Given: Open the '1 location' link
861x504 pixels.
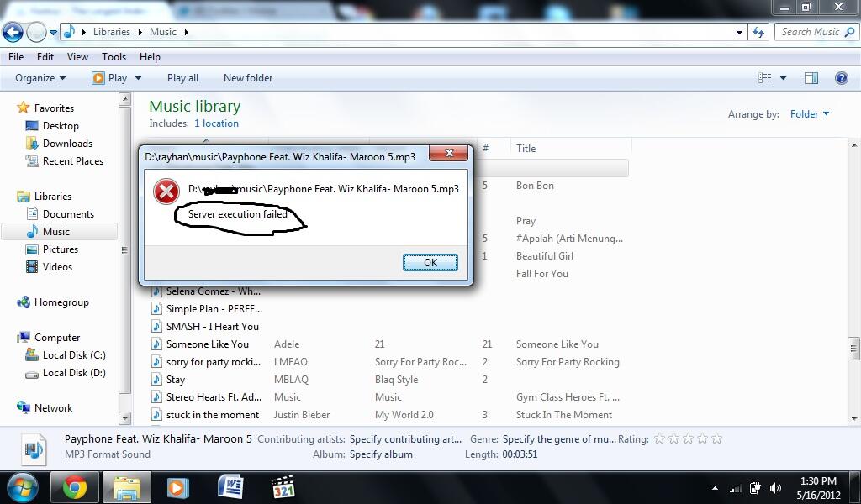Looking at the screenshot, I should 216,123.
